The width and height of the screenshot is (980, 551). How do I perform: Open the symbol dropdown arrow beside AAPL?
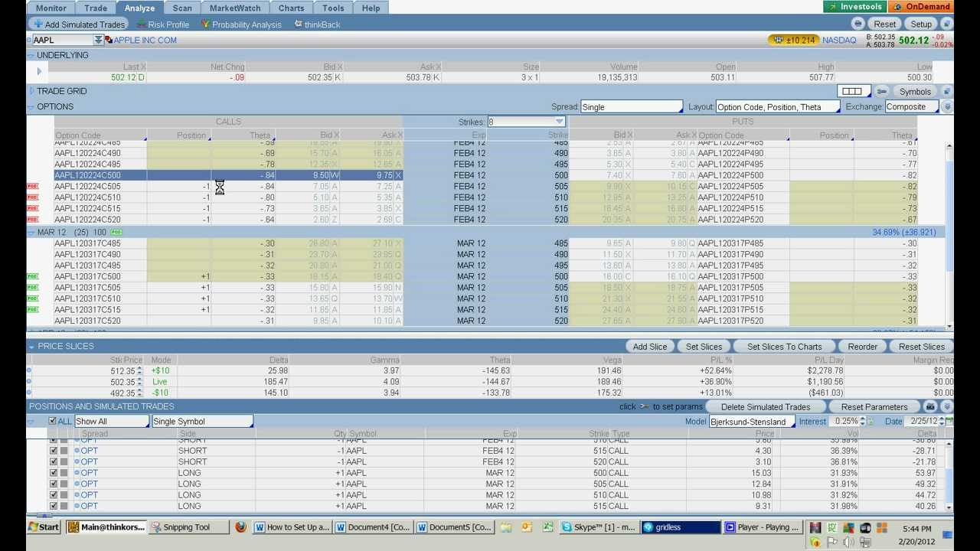coord(99,40)
